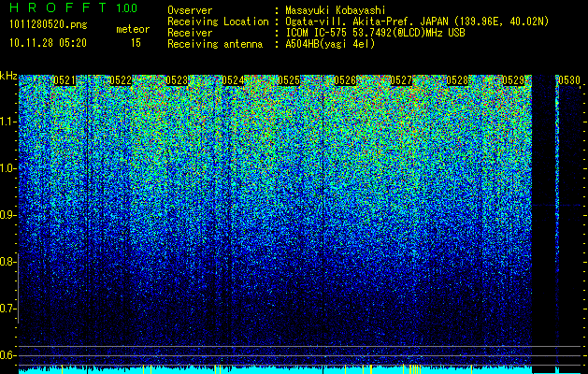Click the HROFFT title text
This screenshot has width=588, height=374.
58,7
